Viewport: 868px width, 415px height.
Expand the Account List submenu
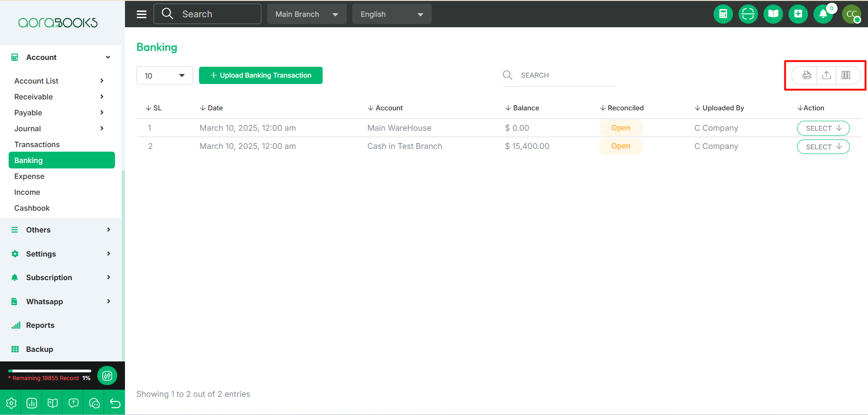pos(59,81)
